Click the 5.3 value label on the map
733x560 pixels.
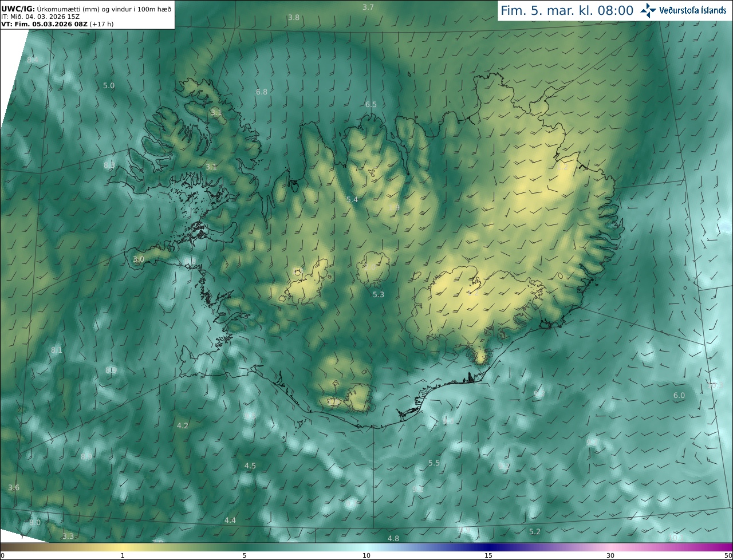click(x=379, y=294)
